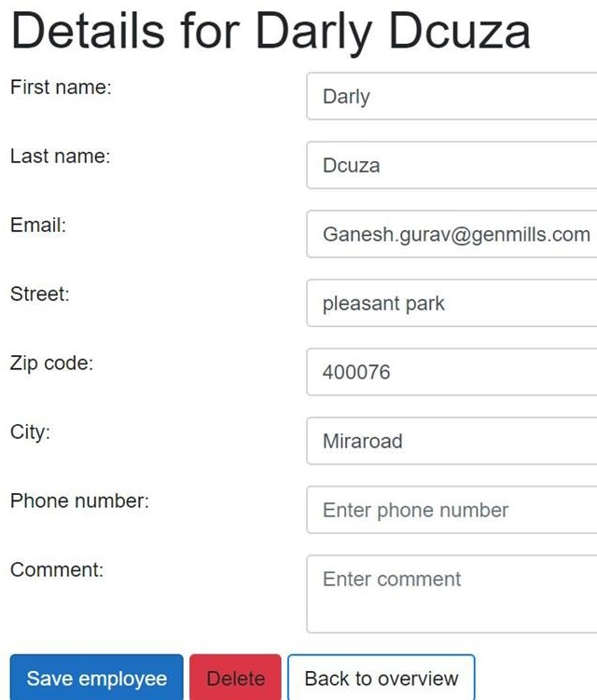Screen dimensions: 597x700
Task: Click inside the Enter comment text area
Action: pyautogui.click(x=451, y=593)
